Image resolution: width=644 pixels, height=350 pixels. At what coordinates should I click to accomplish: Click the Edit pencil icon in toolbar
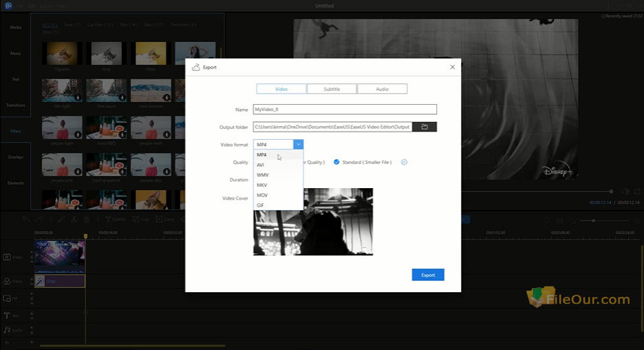[61, 220]
